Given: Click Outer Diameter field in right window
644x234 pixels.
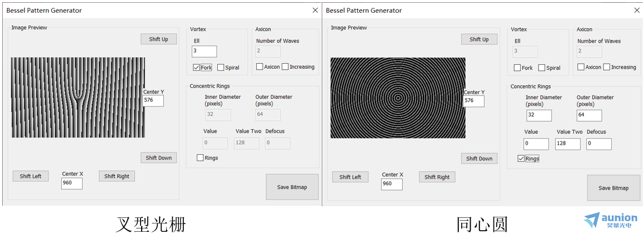Looking at the screenshot, I should [x=590, y=115].
